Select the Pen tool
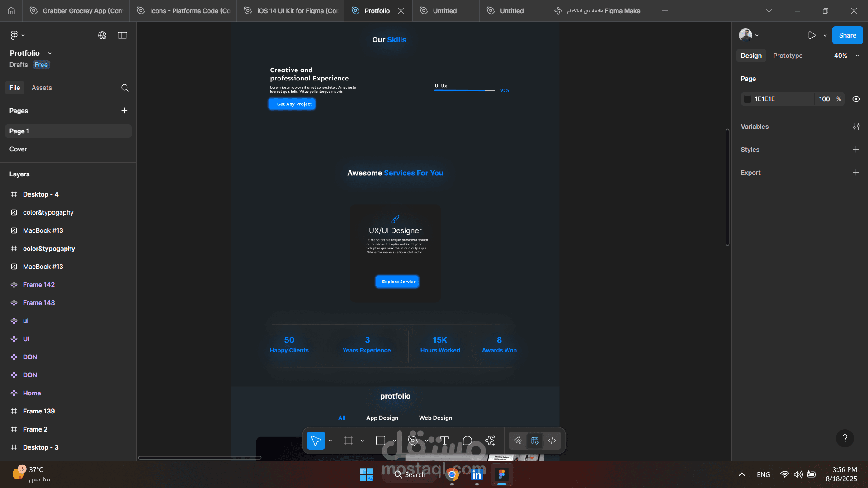Viewport: 868px width, 488px height. [412, 441]
